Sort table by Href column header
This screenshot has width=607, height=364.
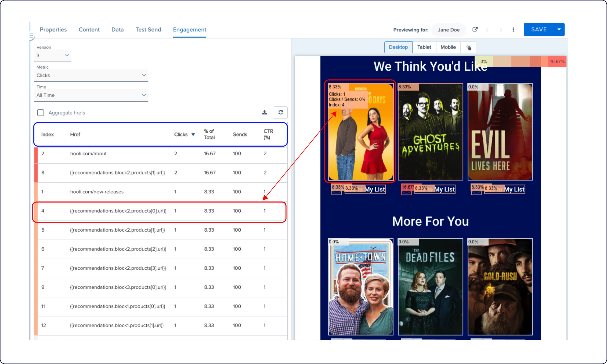75,134
